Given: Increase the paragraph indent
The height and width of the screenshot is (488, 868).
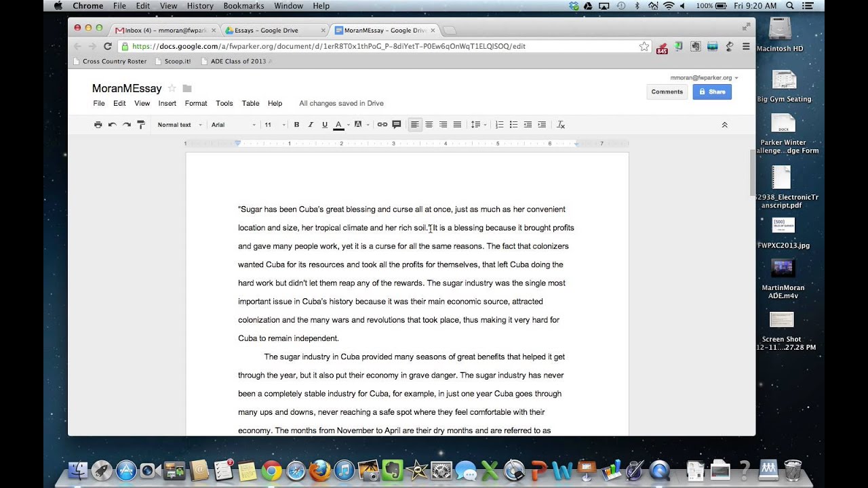Looking at the screenshot, I should pyautogui.click(x=542, y=125).
